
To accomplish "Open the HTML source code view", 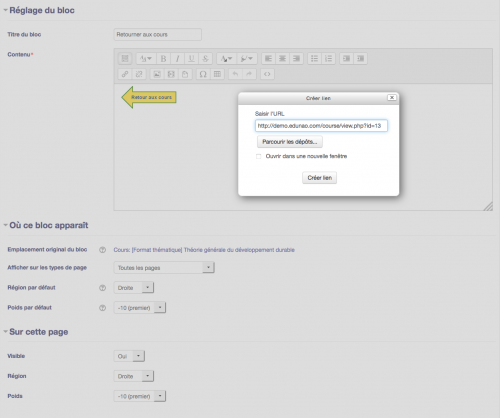I will point(267,74).
